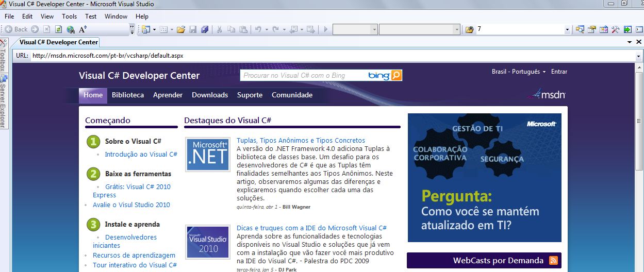Open the Introdução ao Visual C# link
The image size is (644, 272).
tap(141, 154)
